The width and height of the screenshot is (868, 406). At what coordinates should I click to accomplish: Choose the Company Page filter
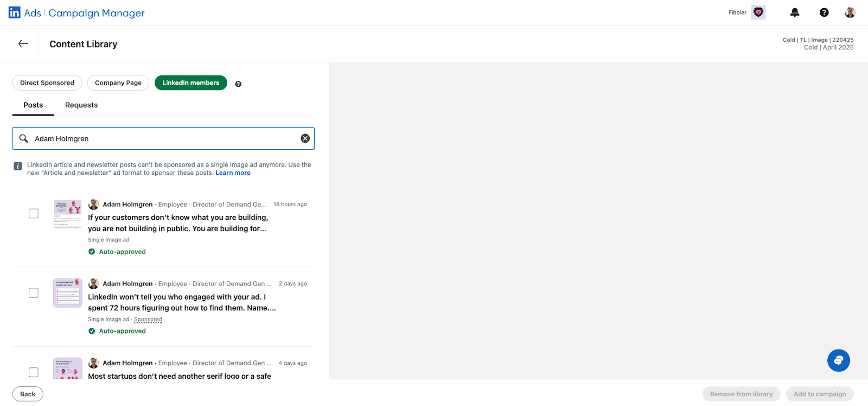[118, 83]
